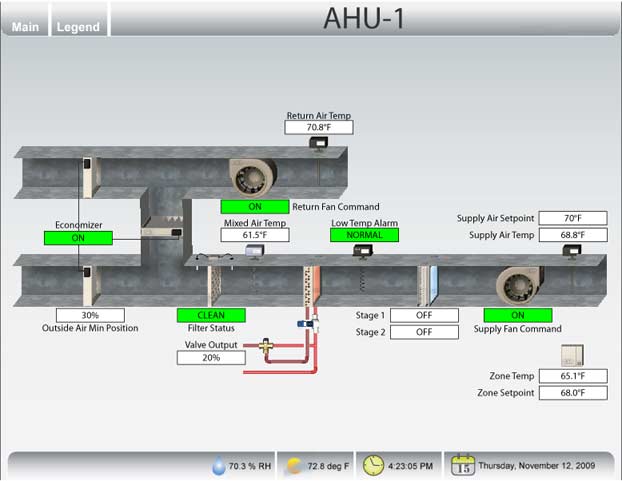This screenshot has height=481, width=622.
Task: Edit the Valve Output 20% field
Action: coord(211,358)
